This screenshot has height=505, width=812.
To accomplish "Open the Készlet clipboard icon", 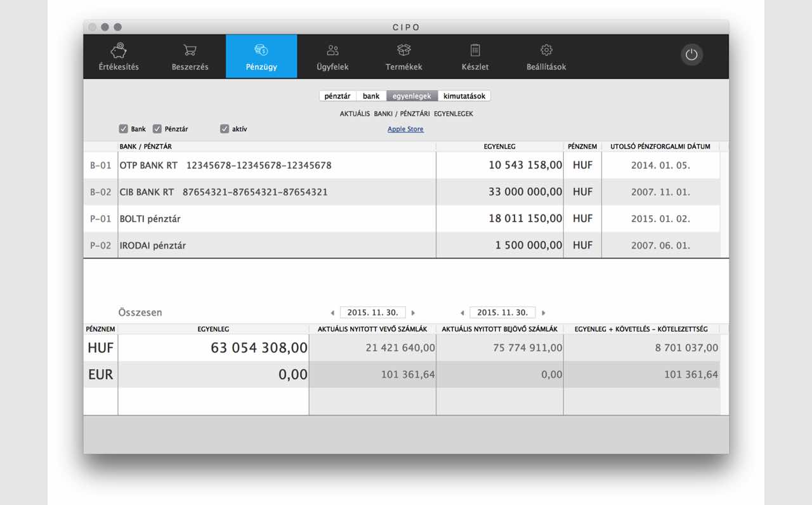I will pyautogui.click(x=475, y=50).
